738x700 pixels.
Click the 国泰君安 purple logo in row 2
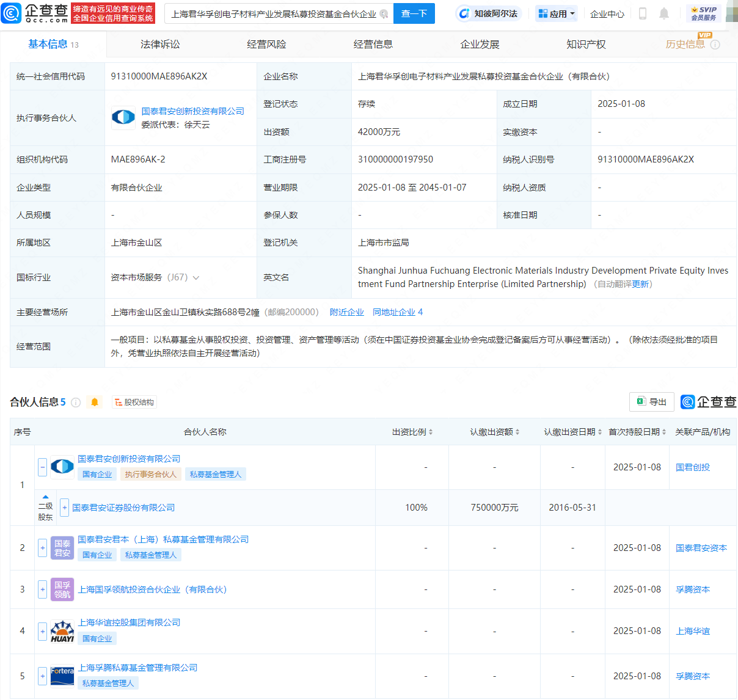pyautogui.click(x=62, y=548)
